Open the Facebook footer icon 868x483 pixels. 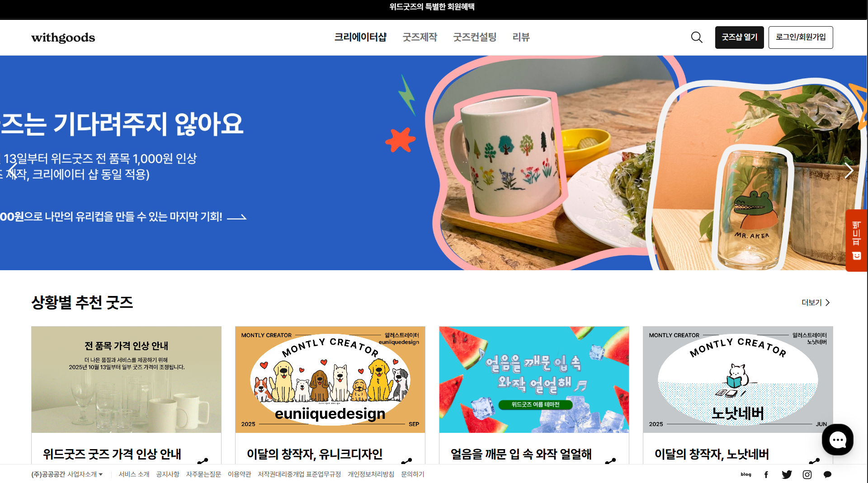coord(766,474)
